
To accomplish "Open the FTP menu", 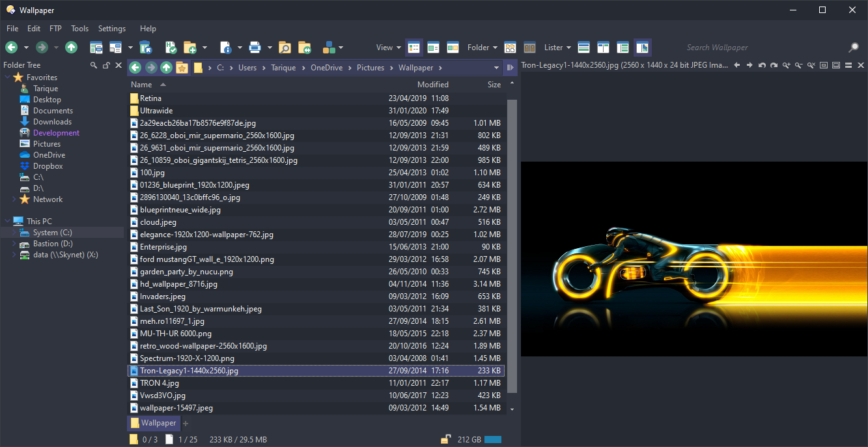I will pyautogui.click(x=55, y=29).
